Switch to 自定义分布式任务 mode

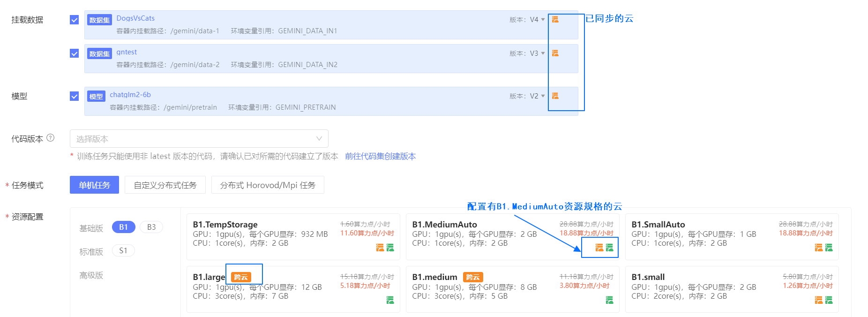click(165, 185)
